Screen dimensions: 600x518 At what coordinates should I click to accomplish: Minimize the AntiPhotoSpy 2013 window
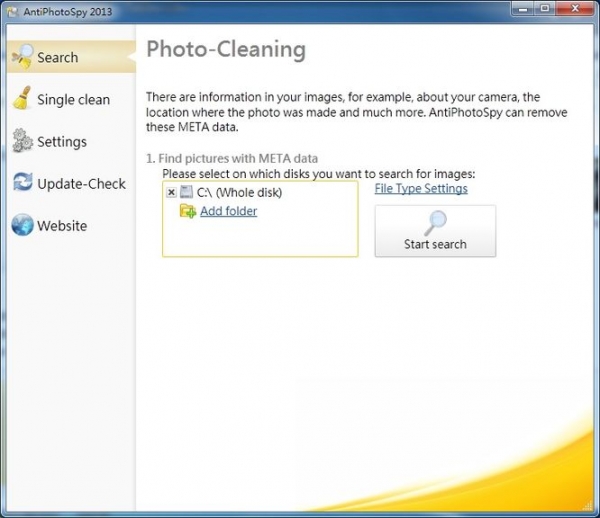[522, 9]
